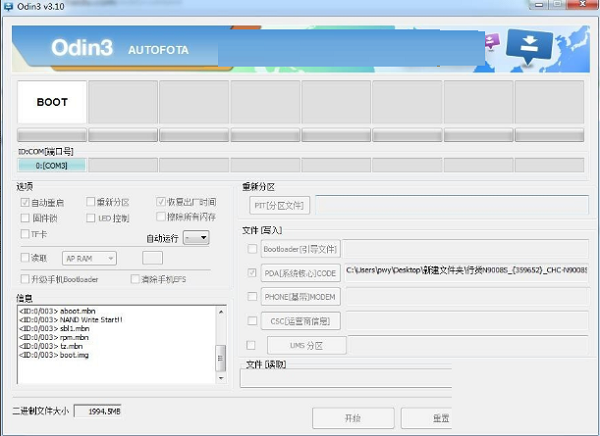Open the 自动运行 dropdown
600x436 pixels.
(x=197, y=237)
